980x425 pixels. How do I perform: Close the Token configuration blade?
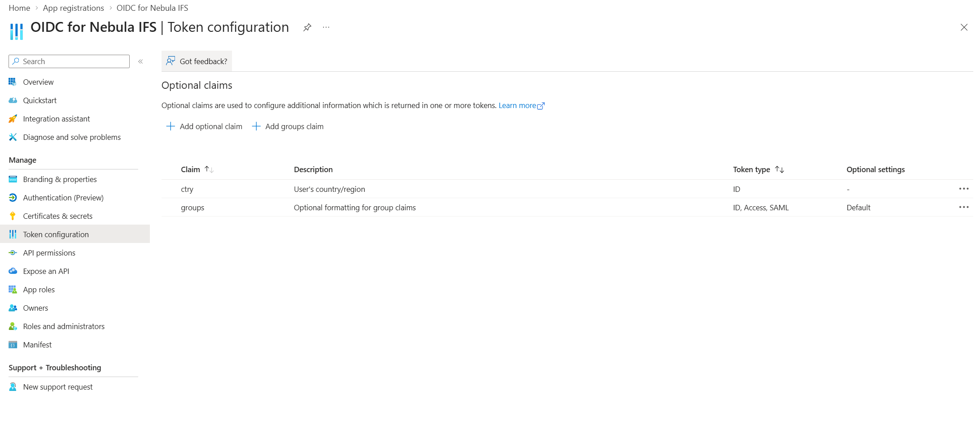click(x=964, y=27)
